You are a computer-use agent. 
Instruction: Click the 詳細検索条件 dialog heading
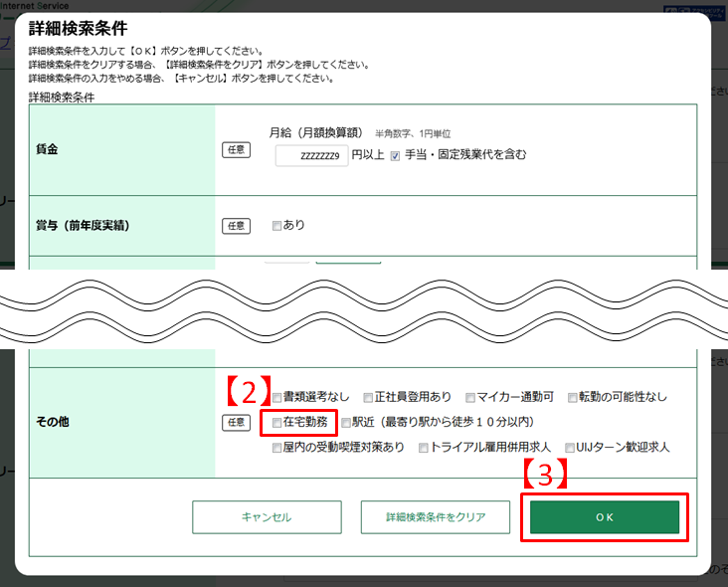pos(78,28)
